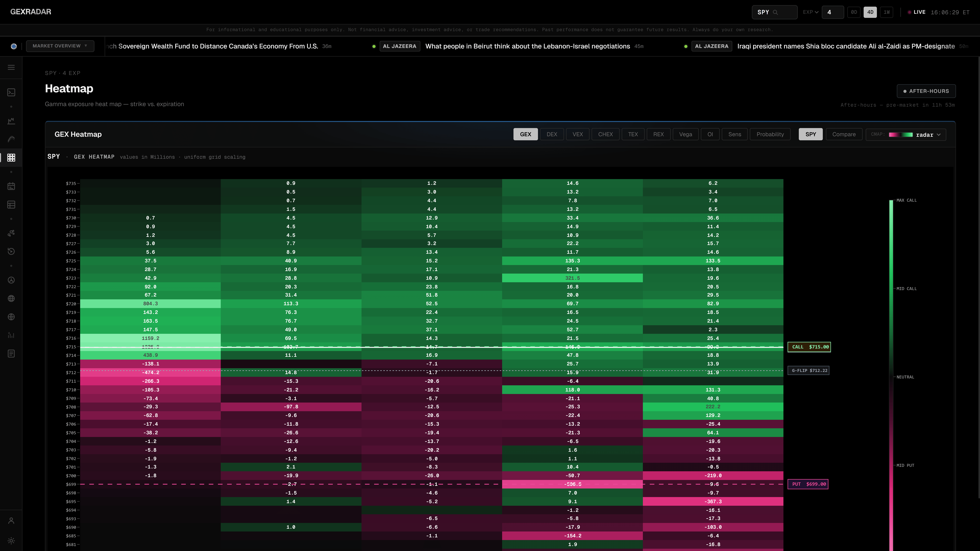Click the expiration count field showing 4
Viewport: 980px width, 551px height.
[x=833, y=12]
